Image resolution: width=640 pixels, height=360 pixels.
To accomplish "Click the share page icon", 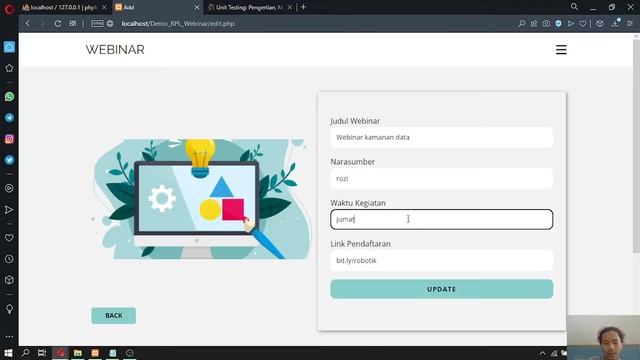I will pyautogui.click(x=534, y=24).
